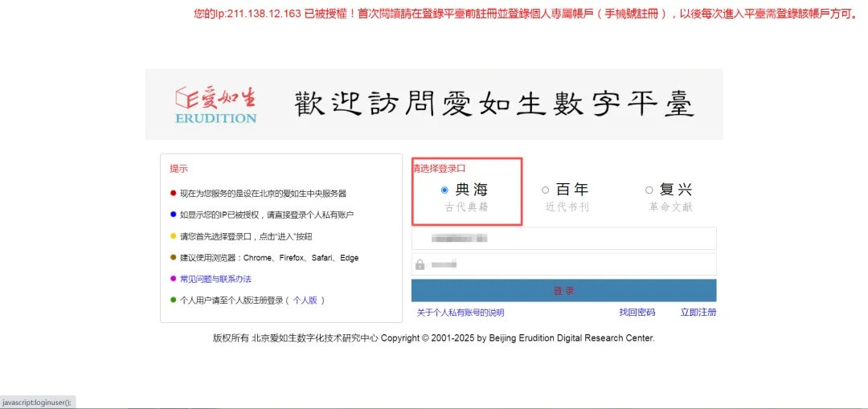Click the blue 登录 button
Screen dimensions: 868x409
[x=563, y=291]
